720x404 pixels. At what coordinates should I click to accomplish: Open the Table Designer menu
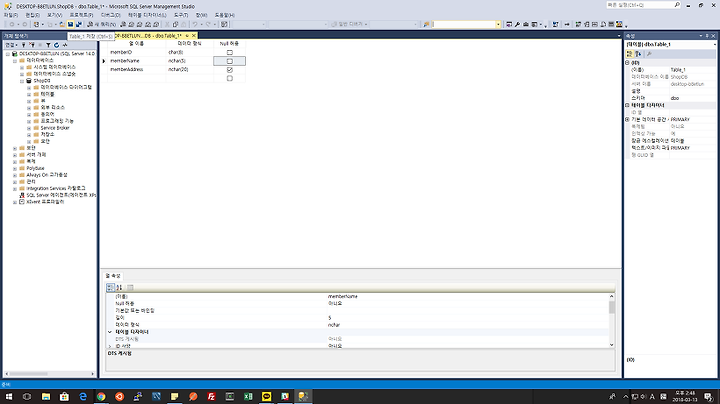pos(147,15)
